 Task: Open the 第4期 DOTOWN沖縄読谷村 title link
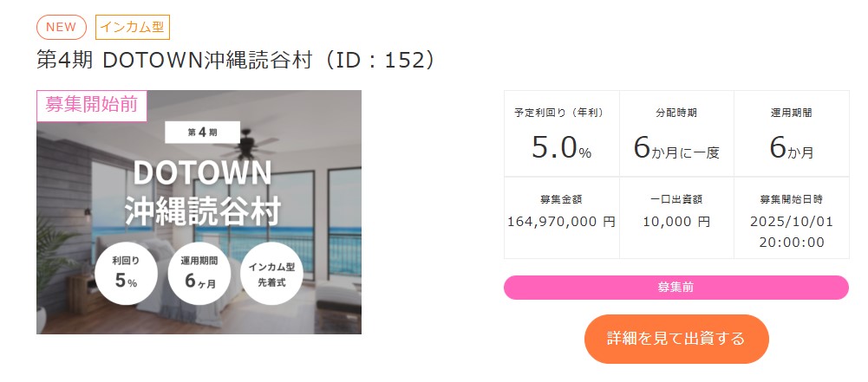pos(236,62)
